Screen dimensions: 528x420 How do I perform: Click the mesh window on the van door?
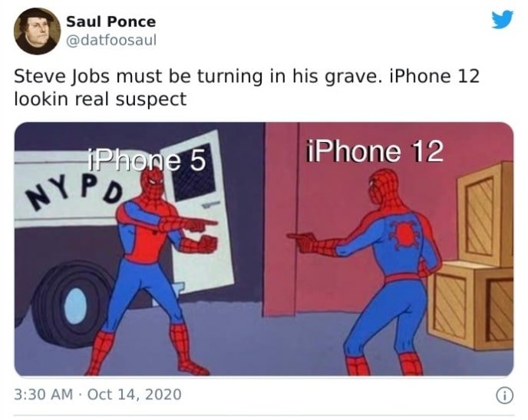click(x=193, y=173)
